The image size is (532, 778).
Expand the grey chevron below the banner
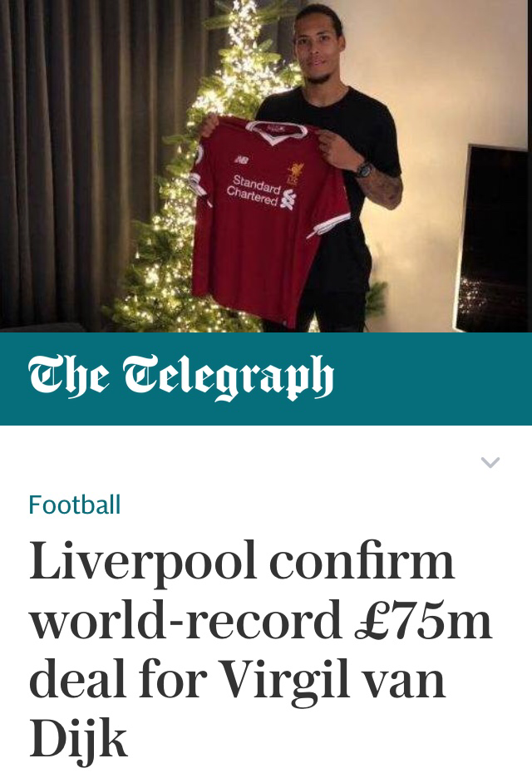[x=490, y=462]
